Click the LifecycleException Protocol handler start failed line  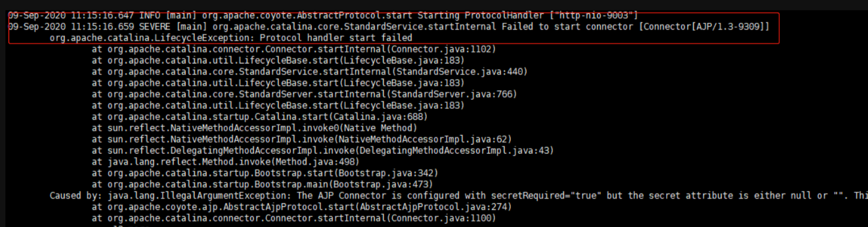231,38
